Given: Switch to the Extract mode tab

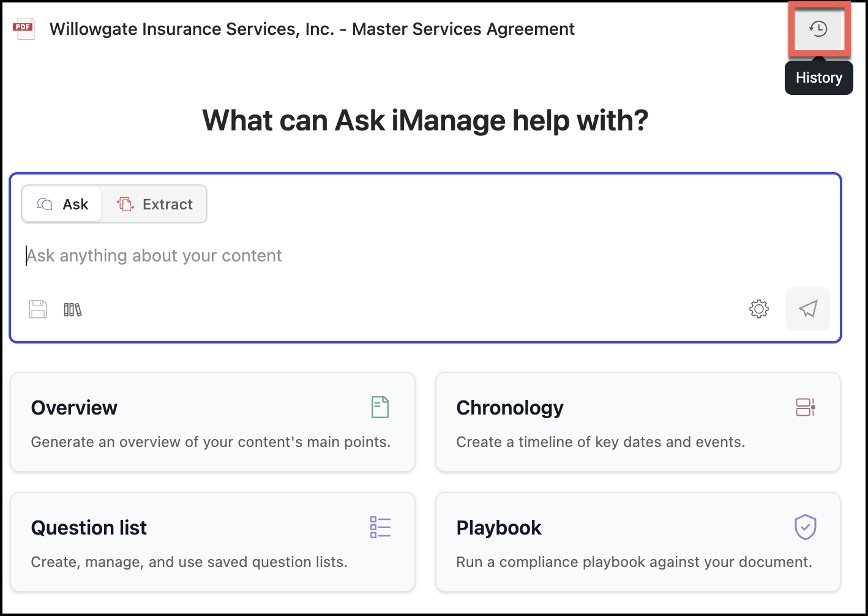Looking at the screenshot, I should pos(155,205).
